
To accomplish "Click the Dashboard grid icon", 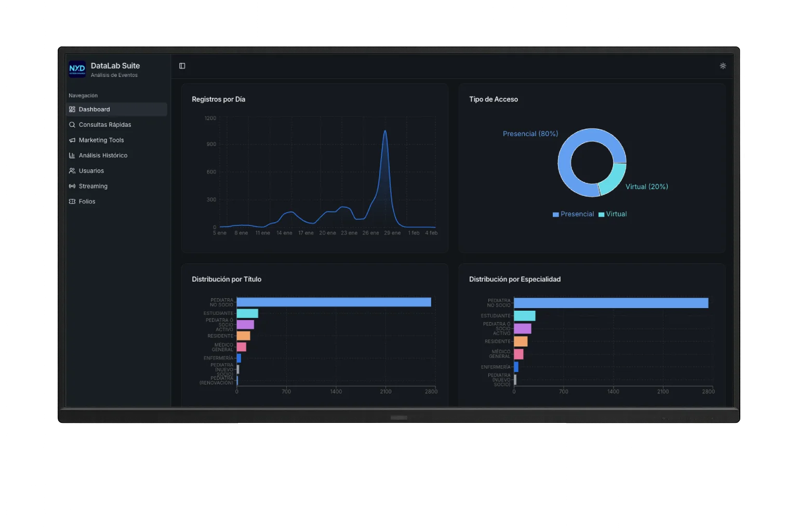I will pos(72,109).
